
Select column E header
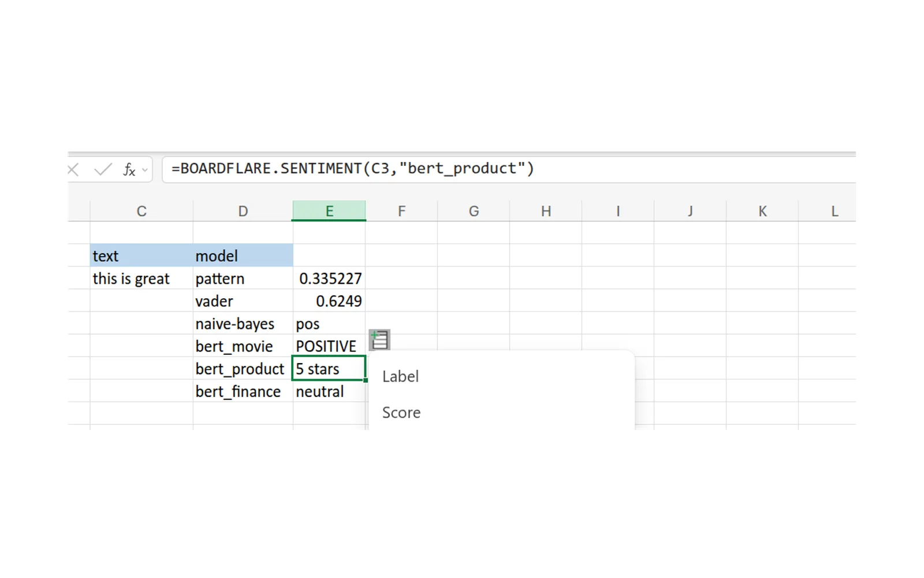click(x=329, y=211)
